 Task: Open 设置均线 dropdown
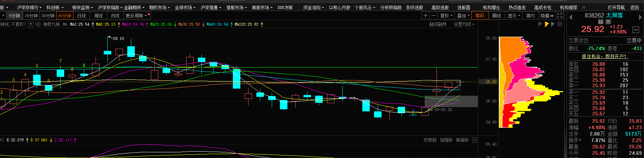[x=464, y=24]
